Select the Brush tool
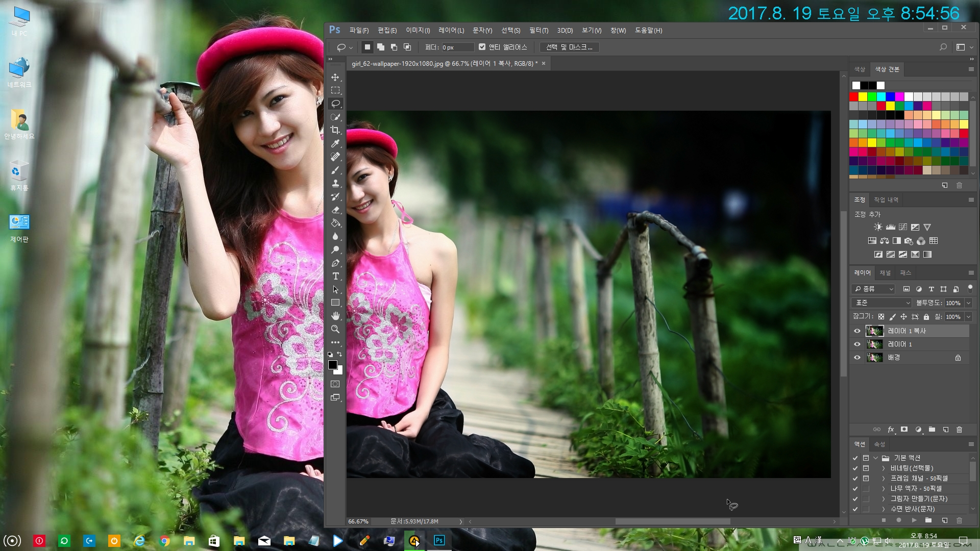The height and width of the screenshot is (551, 980). (335, 170)
